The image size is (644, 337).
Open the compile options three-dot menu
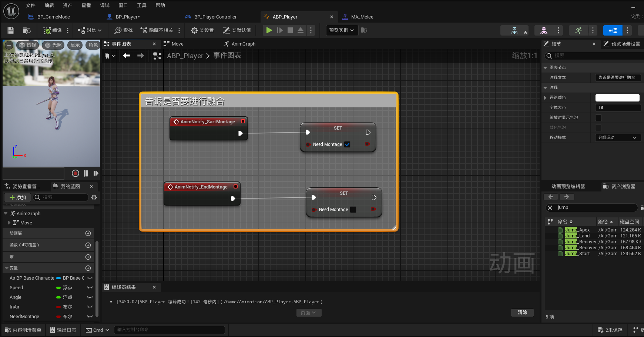tap(68, 30)
